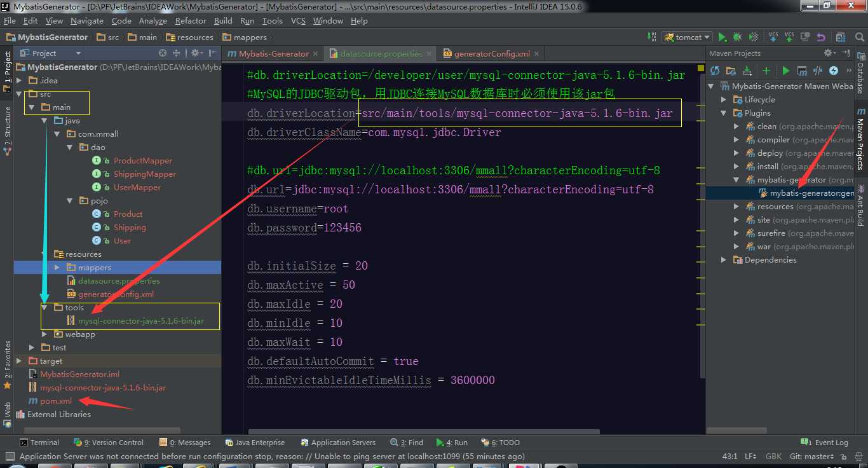Expand the target folder
Image resolution: width=868 pixels, height=468 pixels.
pos(18,361)
